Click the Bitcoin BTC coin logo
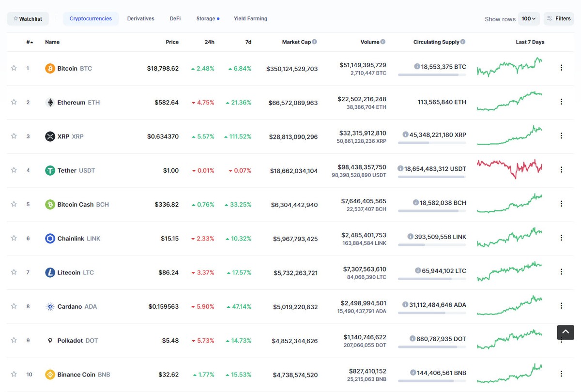Screen dimensions: 581x392 tap(50, 68)
